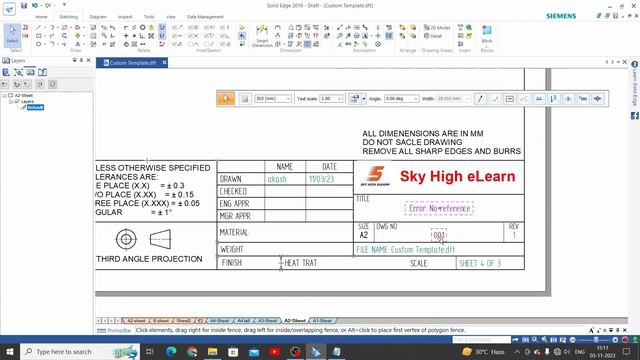Open the Inspect ribbon tab
This screenshot has width=640, height=360.
tap(125, 17)
